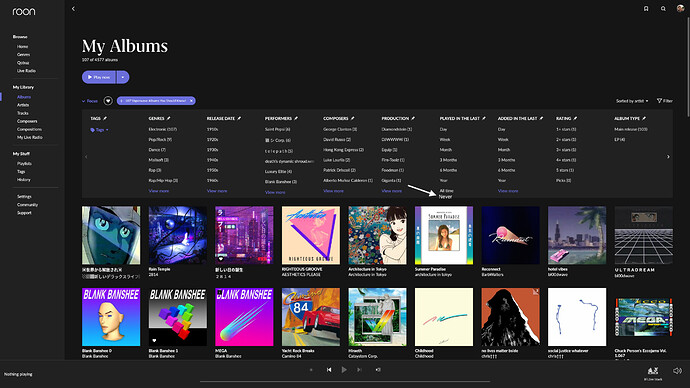690x388 pixels.
Task: Expand Performers with View more
Action: coord(275,192)
